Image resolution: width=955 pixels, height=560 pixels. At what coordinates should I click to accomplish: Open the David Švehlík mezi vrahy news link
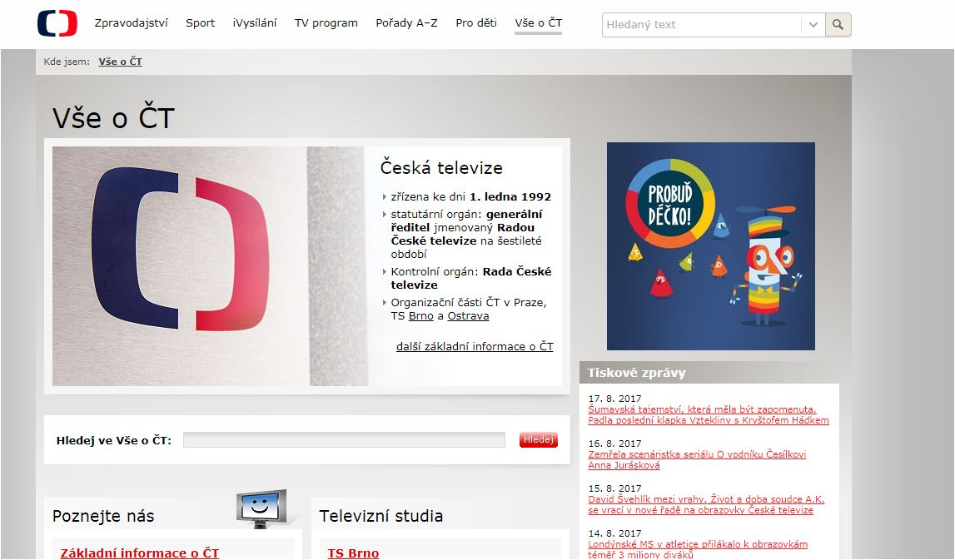[x=707, y=504]
